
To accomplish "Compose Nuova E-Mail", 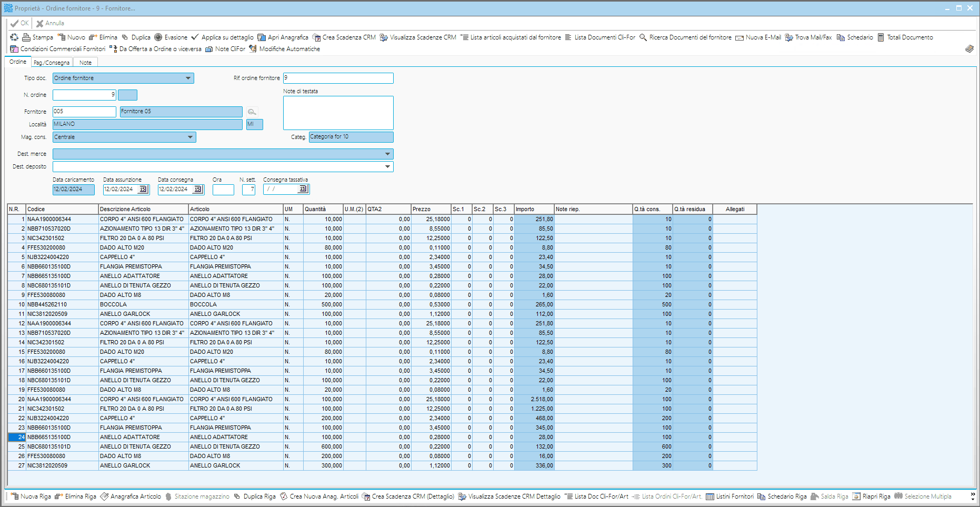I will tap(758, 37).
